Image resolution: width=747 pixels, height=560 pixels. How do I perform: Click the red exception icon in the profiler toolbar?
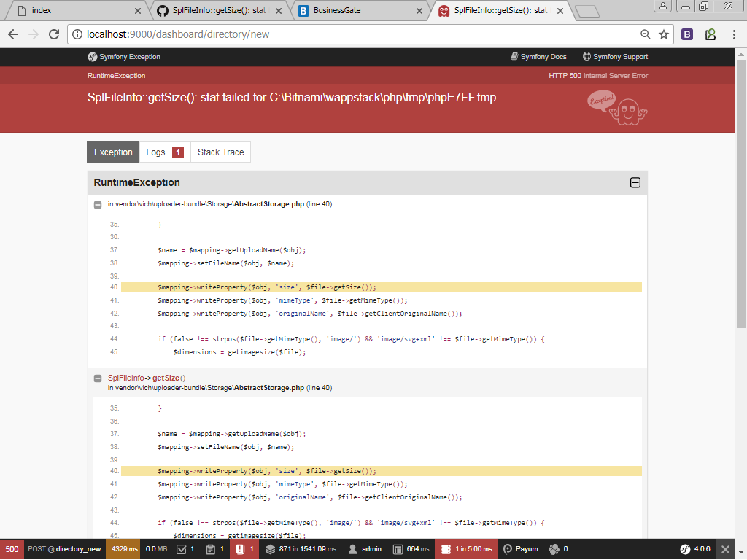coord(241,548)
